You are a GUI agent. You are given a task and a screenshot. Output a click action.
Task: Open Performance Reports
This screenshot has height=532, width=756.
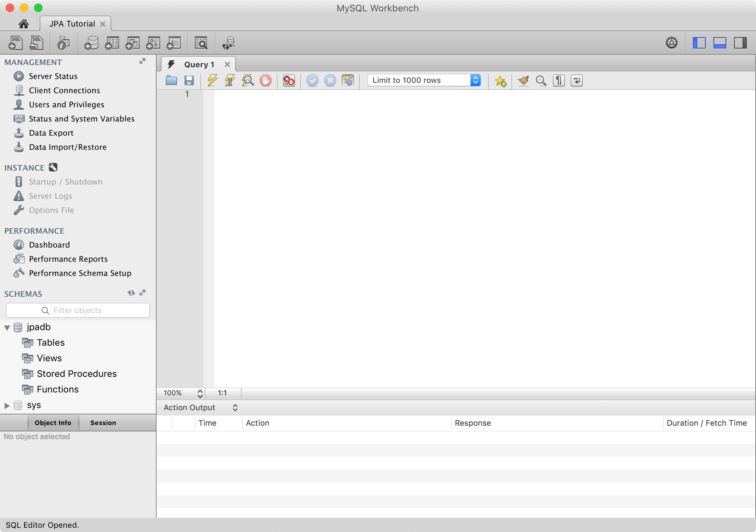click(x=68, y=259)
